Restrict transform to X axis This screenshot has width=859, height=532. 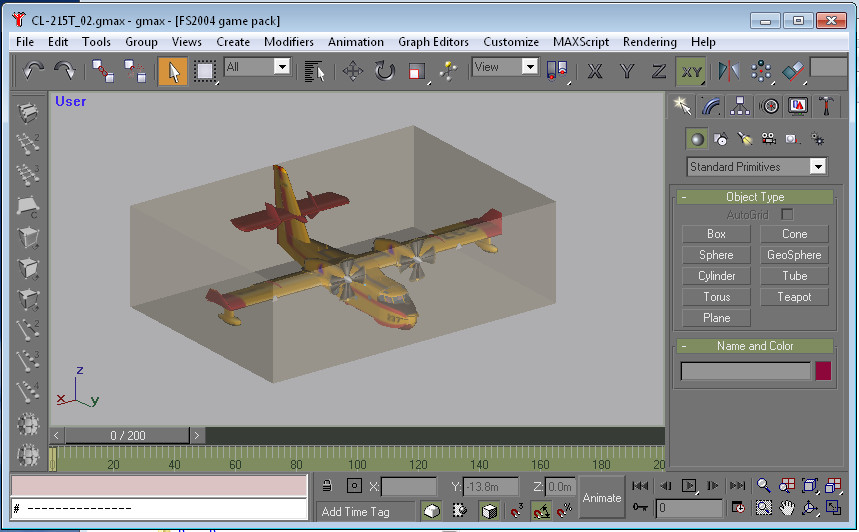click(595, 71)
